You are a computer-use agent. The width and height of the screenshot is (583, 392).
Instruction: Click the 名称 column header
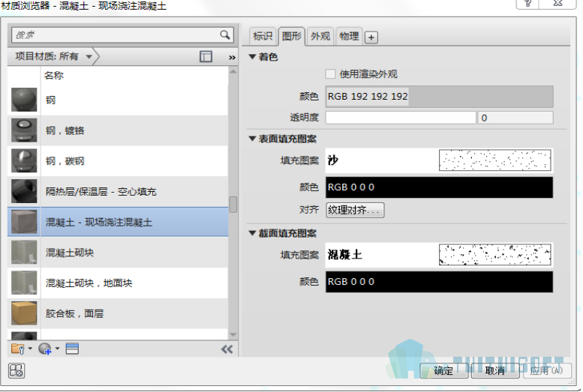[x=54, y=76]
